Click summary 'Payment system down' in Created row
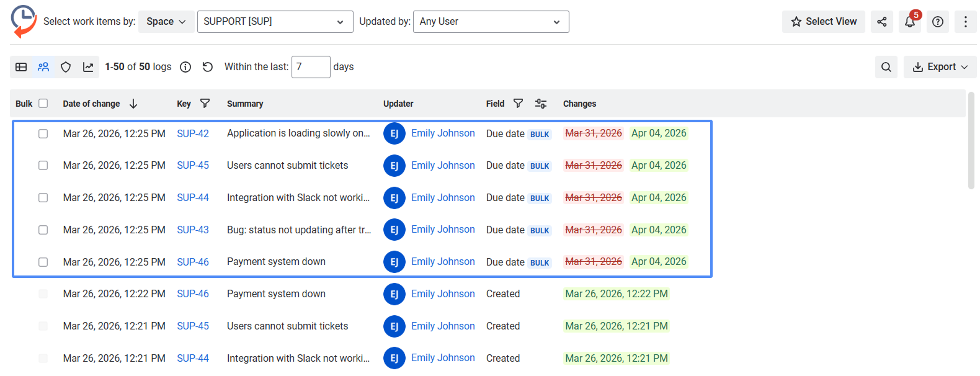This screenshot has height=376, width=980. click(x=276, y=294)
